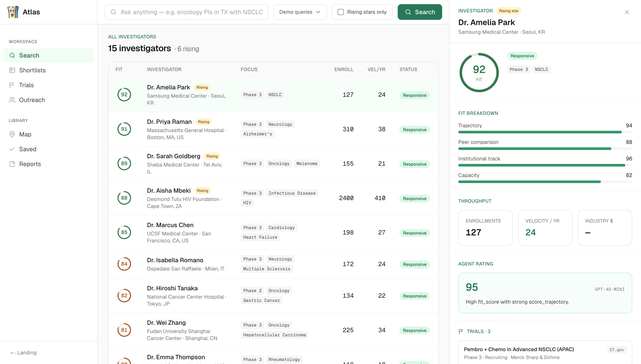Click the Heart Failure focus tag

coord(260,237)
